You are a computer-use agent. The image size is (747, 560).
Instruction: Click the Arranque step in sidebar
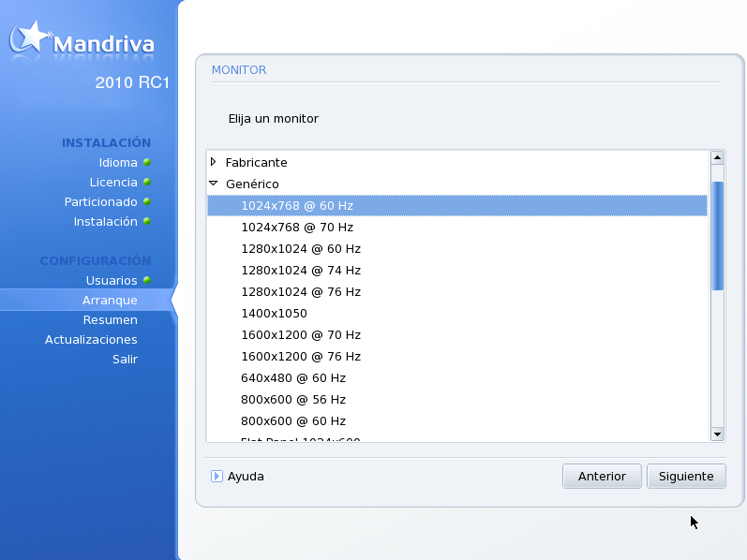point(110,300)
